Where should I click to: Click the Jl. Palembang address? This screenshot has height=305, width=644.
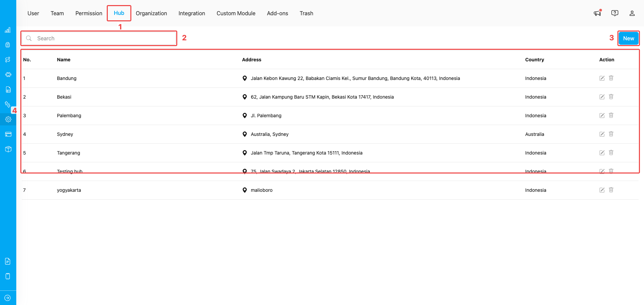[x=266, y=116]
